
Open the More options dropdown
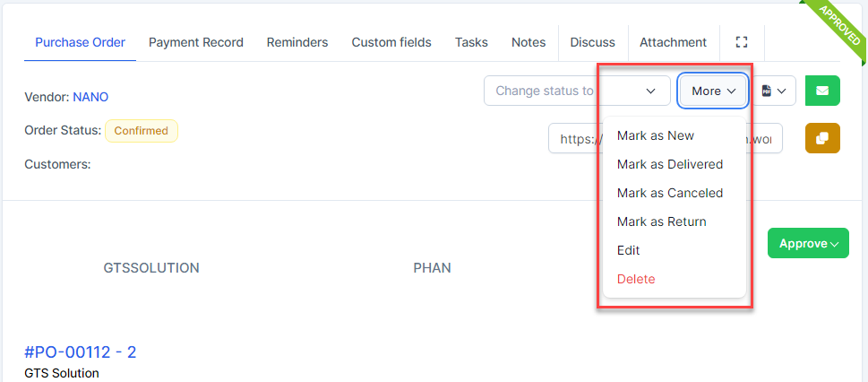(x=713, y=91)
